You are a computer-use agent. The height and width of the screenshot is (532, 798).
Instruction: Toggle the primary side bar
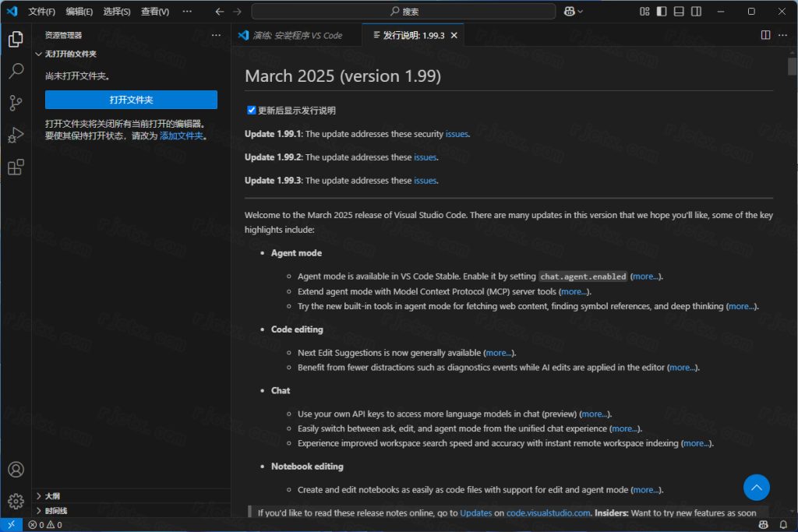pos(662,11)
